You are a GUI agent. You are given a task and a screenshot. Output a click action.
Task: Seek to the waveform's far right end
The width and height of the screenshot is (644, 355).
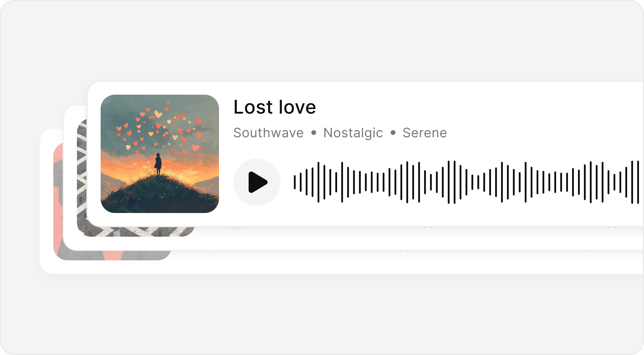click(638, 182)
